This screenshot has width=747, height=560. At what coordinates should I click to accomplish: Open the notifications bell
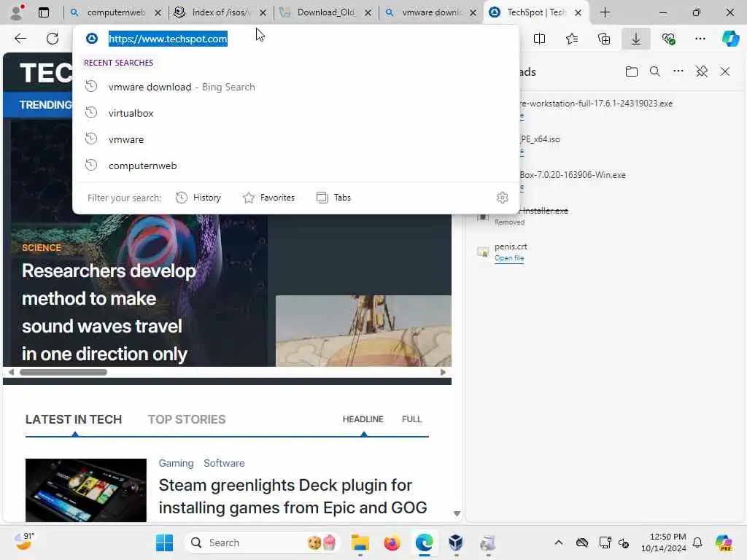point(697,542)
